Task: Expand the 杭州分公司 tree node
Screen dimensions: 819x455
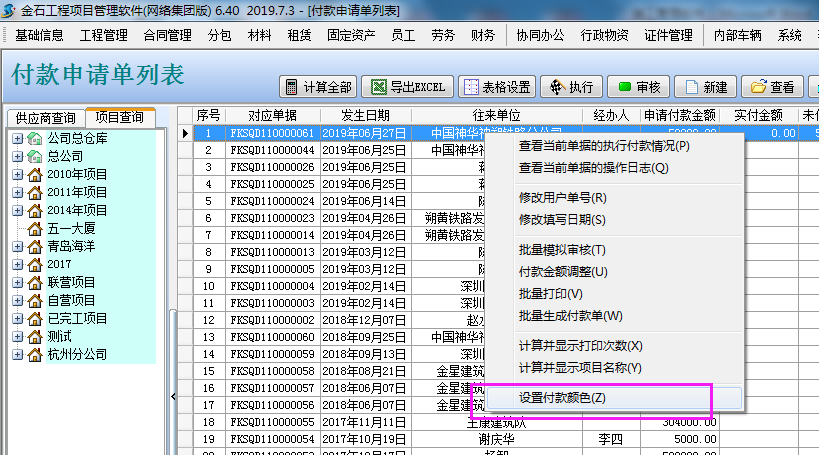Action: [18, 354]
